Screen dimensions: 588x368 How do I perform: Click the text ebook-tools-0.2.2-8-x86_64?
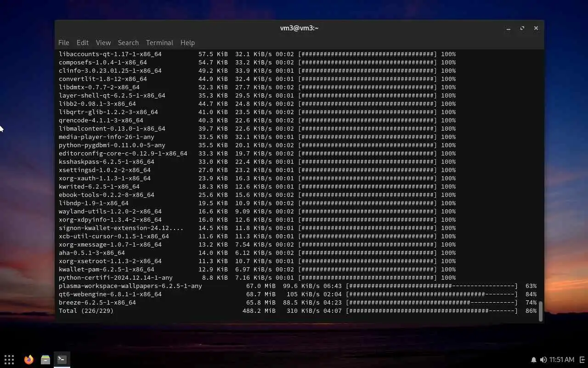pyautogui.click(x=107, y=195)
